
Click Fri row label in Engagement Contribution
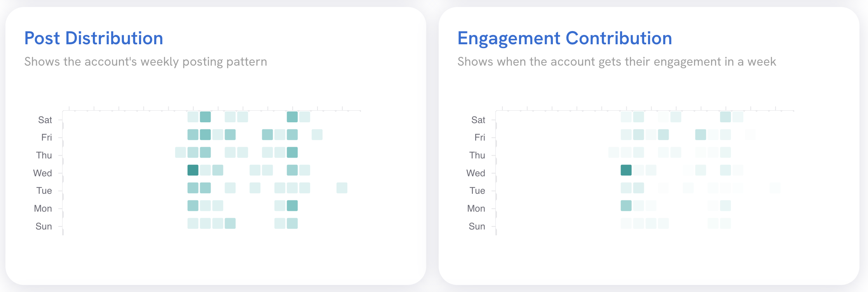(x=480, y=137)
